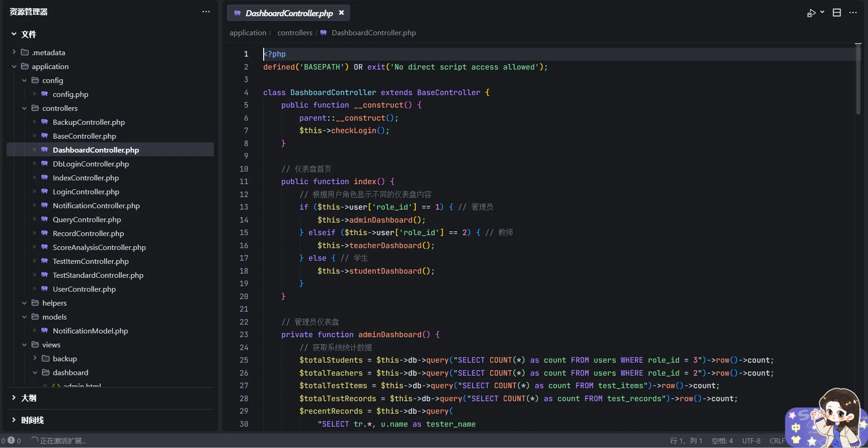This screenshot has height=448, width=868.
Task: Select BaseController.php in the Explorer
Action: coord(84,136)
